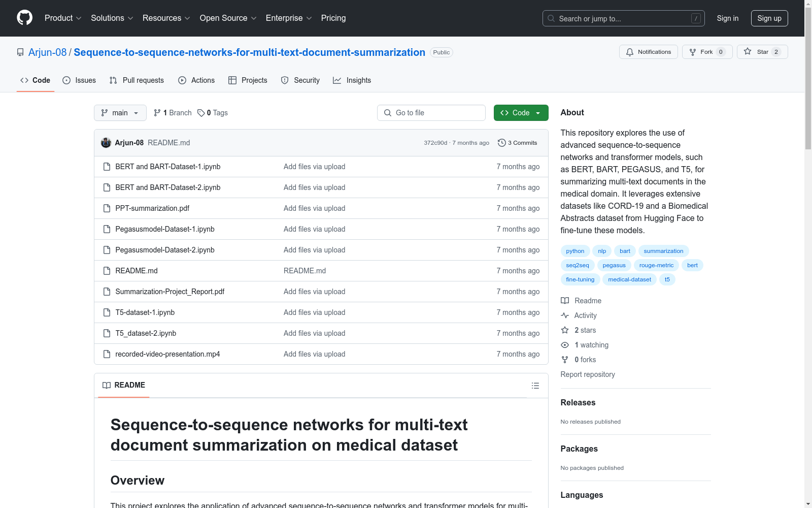The image size is (812, 508).
Task: View the 1 watching list
Action: pos(585,345)
